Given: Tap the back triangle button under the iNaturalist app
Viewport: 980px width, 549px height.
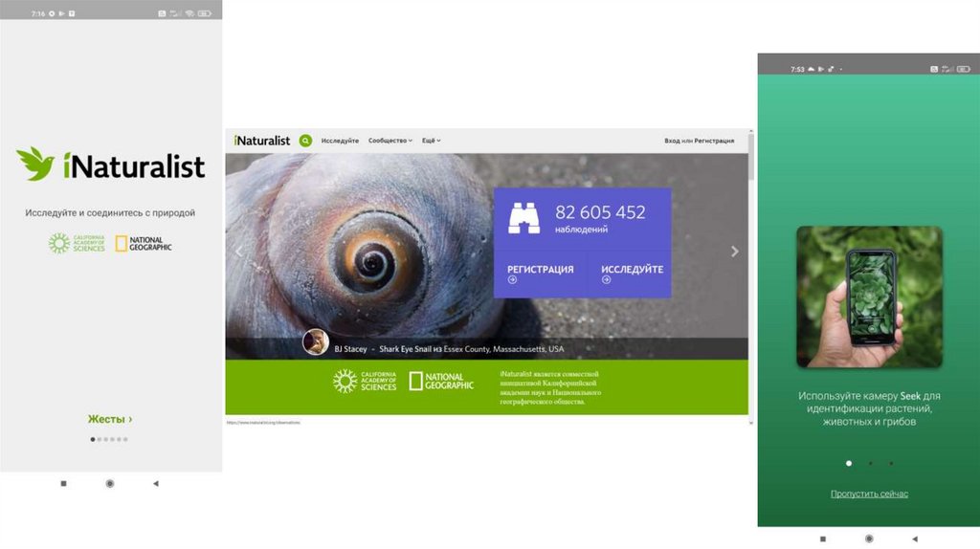Looking at the screenshot, I should pos(156,483).
